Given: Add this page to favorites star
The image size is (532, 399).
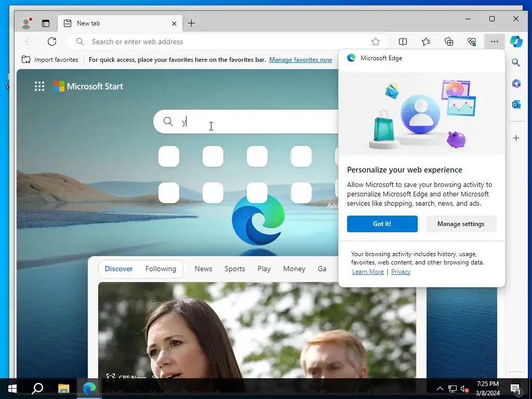Looking at the screenshot, I should coord(375,42).
